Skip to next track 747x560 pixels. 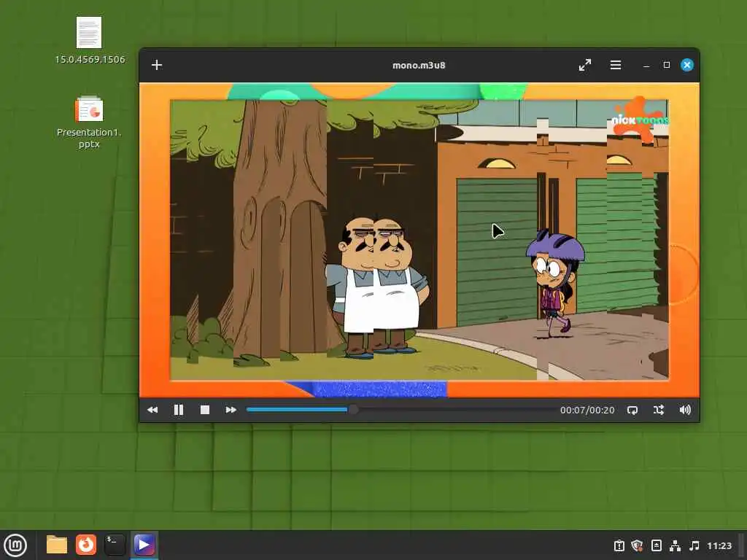point(231,410)
